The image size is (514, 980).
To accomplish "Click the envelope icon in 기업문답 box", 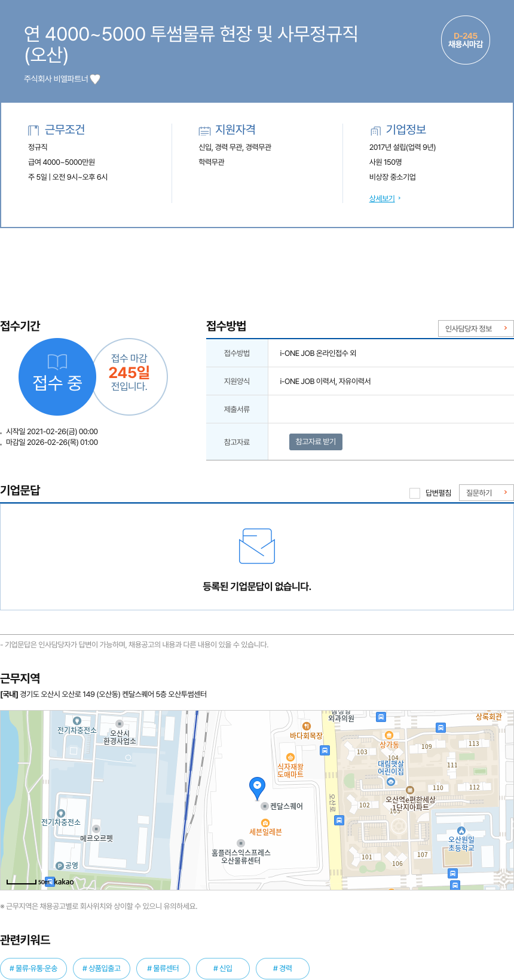I will click(257, 546).
